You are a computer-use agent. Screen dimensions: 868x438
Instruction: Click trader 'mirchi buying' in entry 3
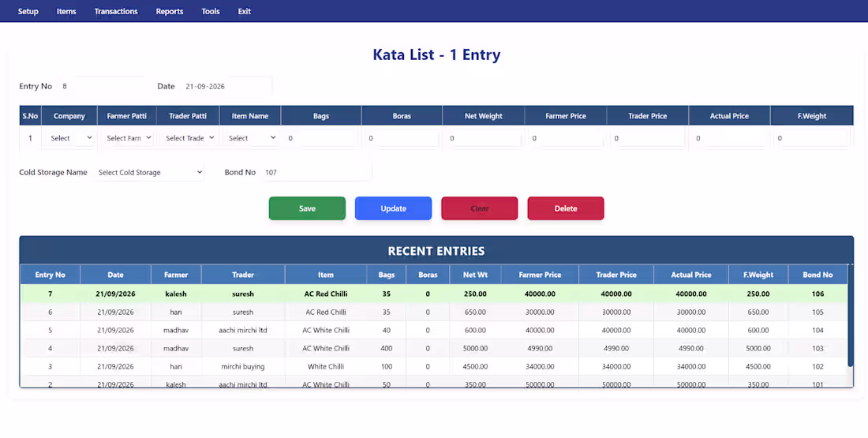tap(243, 366)
